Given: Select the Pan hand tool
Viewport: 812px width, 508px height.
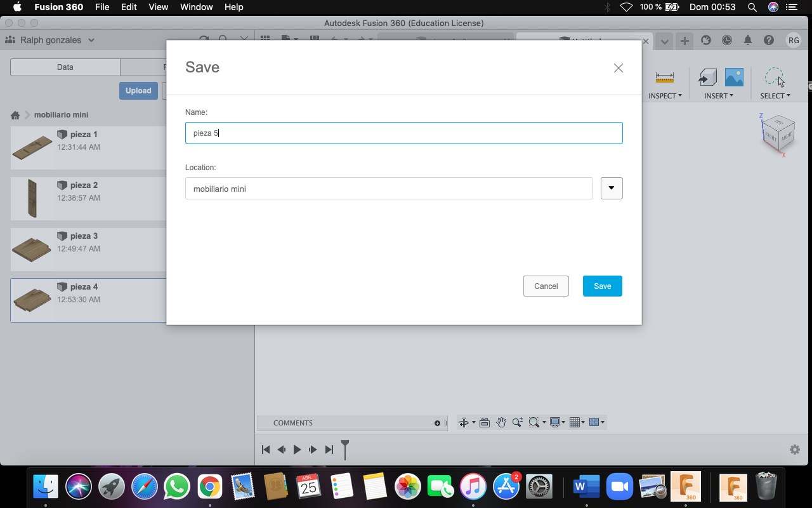Looking at the screenshot, I should click(x=501, y=422).
